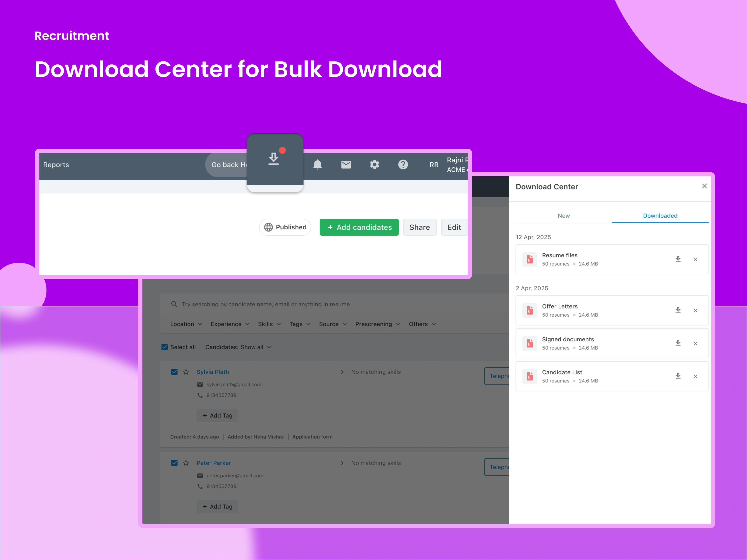This screenshot has height=560, width=747.
Task: Expand Sylvia Plath's matching skills chevron
Action: pos(342,372)
